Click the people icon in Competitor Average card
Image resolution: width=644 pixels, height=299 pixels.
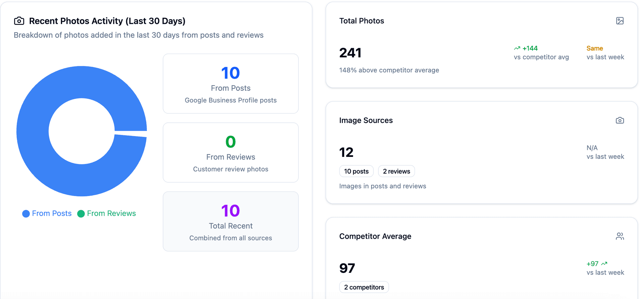620,236
